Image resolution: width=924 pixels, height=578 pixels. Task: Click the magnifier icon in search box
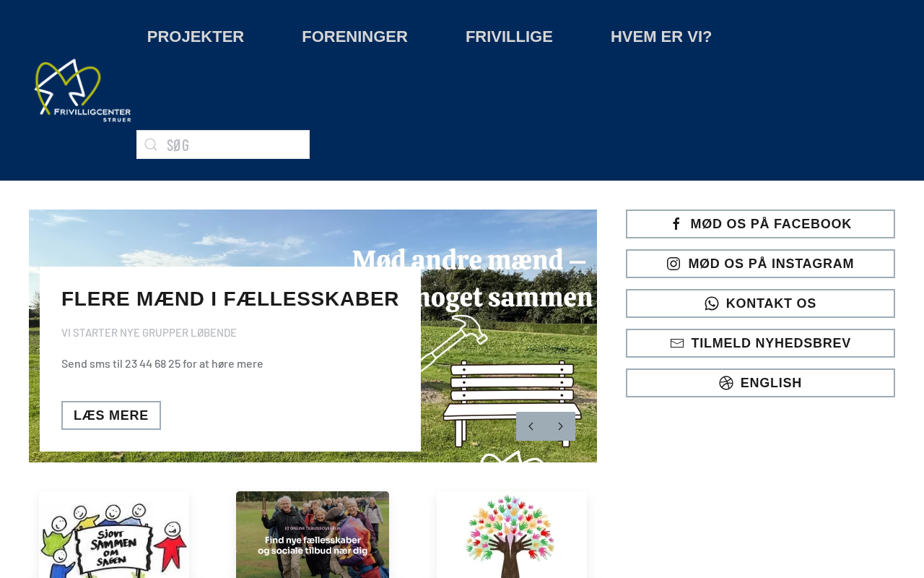(x=151, y=144)
